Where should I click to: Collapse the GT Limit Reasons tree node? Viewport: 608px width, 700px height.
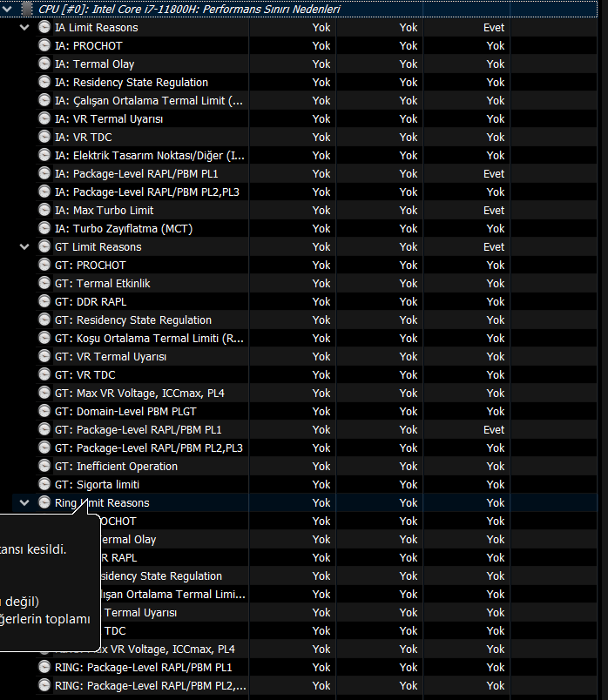(24, 247)
